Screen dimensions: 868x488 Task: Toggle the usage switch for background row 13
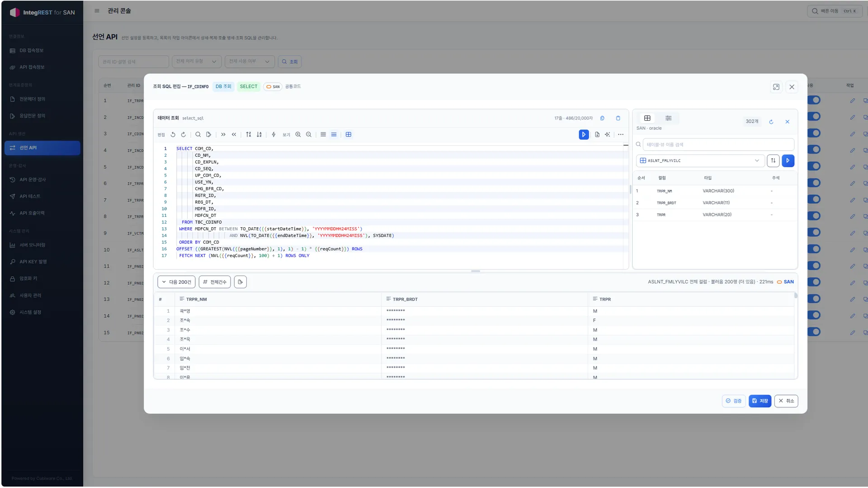pyautogui.click(x=814, y=299)
